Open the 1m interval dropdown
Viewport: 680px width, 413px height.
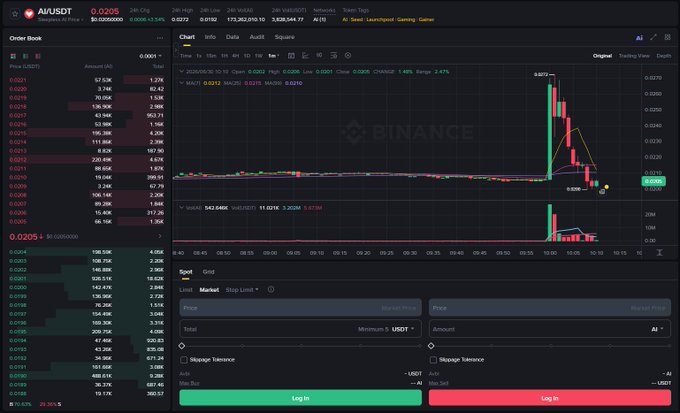coord(273,56)
